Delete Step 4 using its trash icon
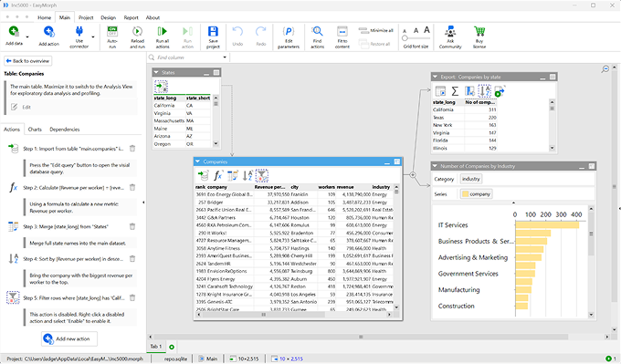The image size is (621, 364). point(132,258)
